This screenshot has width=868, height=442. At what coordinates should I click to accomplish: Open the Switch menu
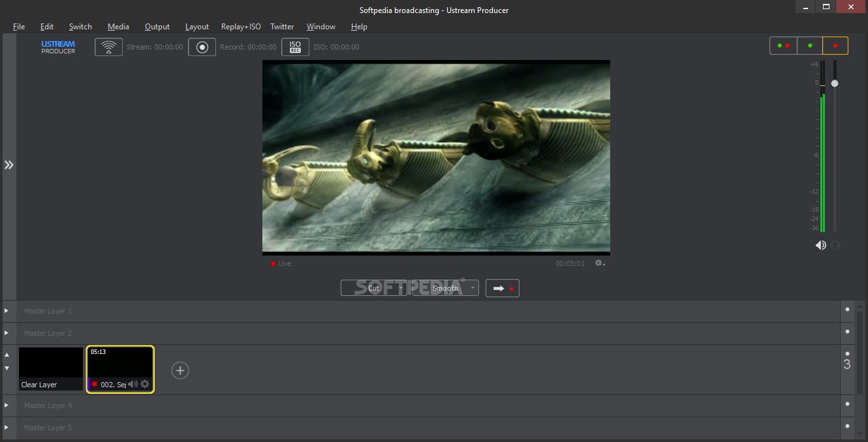click(x=80, y=27)
